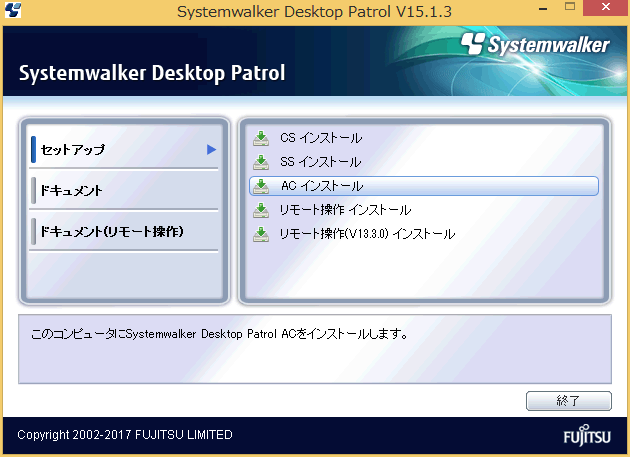Click the download icon beside リモート操作 インストール
The image size is (630, 457).
[x=261, y=210]
